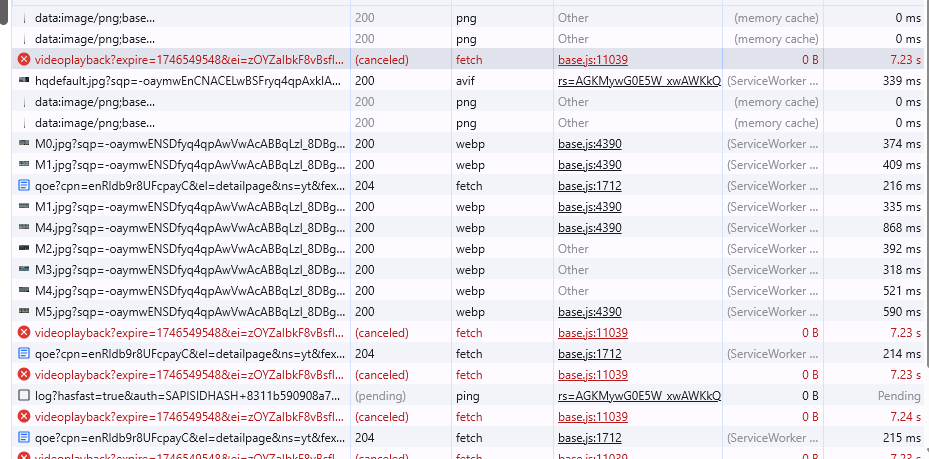
Task: Open the base.js:1712 link on the 214 ms qoe row
Action: [x=590, y=354]
